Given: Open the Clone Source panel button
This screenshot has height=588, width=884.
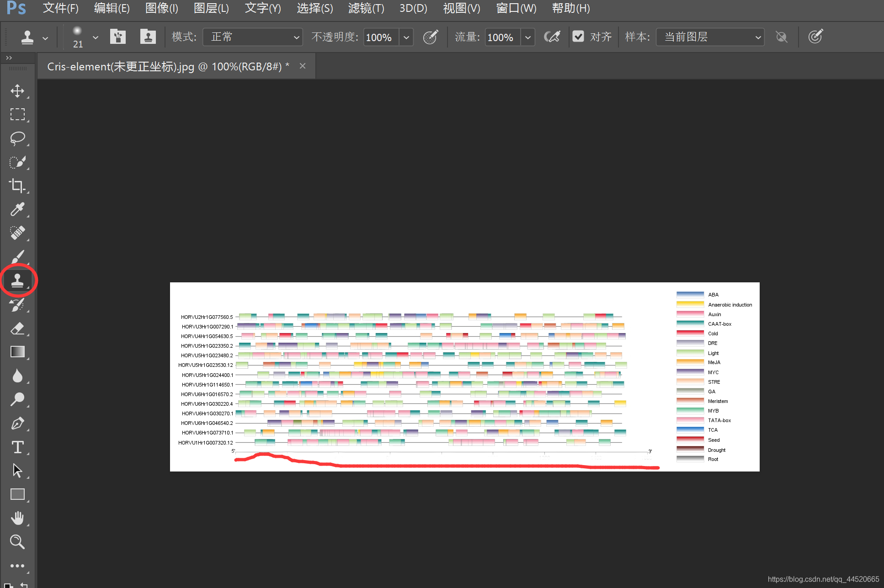Looking at the screenshot, I should tap(148, 37).
